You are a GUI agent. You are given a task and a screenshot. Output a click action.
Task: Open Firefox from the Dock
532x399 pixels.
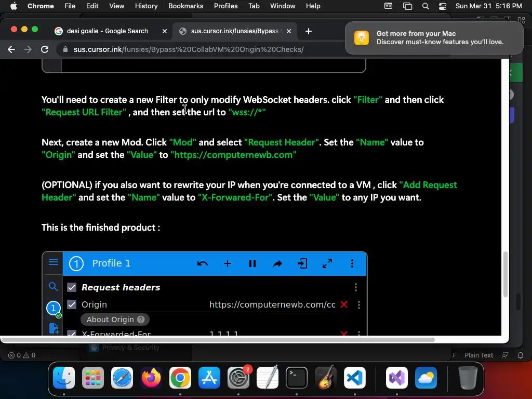(x=151, y=378)
